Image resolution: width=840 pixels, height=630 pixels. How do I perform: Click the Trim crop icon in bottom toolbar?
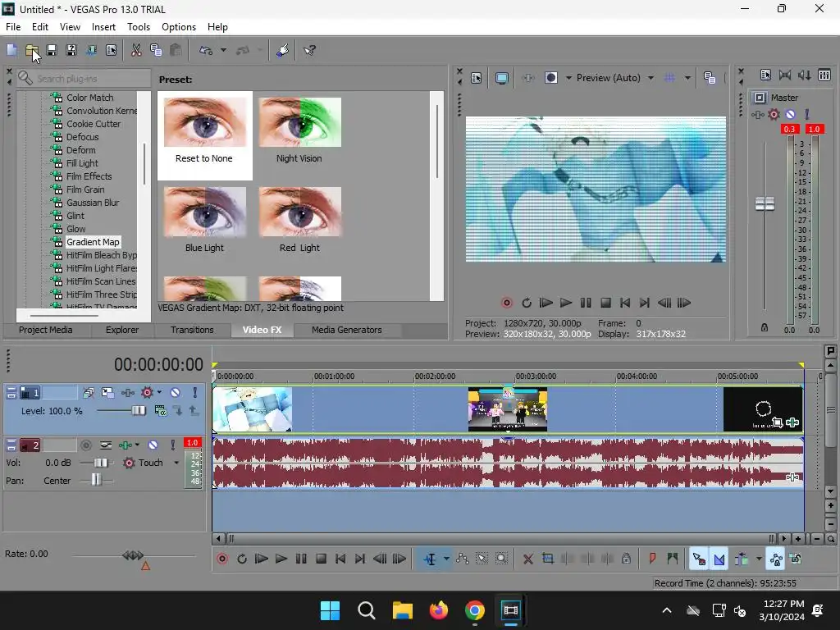(547, 559)
